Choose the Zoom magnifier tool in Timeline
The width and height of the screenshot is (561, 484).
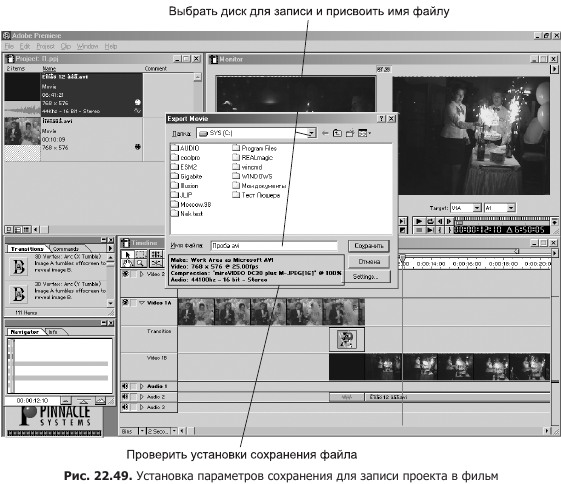[x=141, y=263]
